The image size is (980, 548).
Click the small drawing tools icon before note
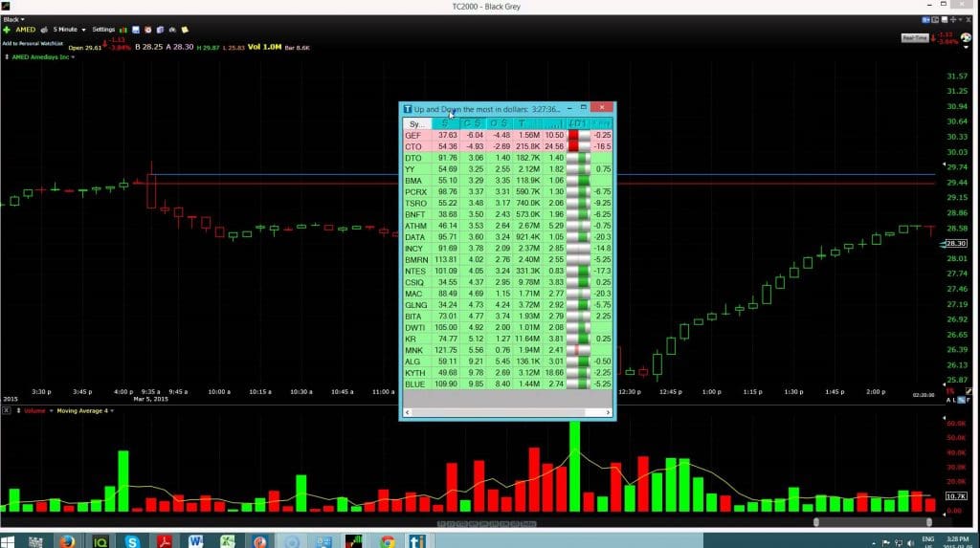(x=172, y=30)
